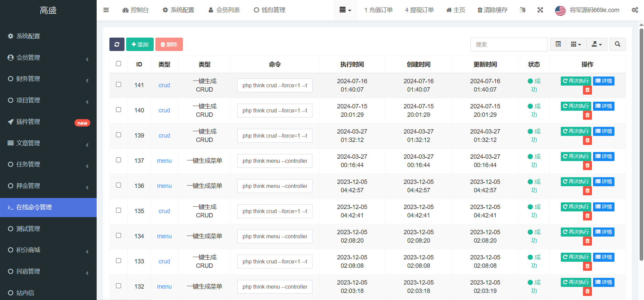Click the magnifier search icon button
Viewport: 644px width, 300px height.
(617, 44)
